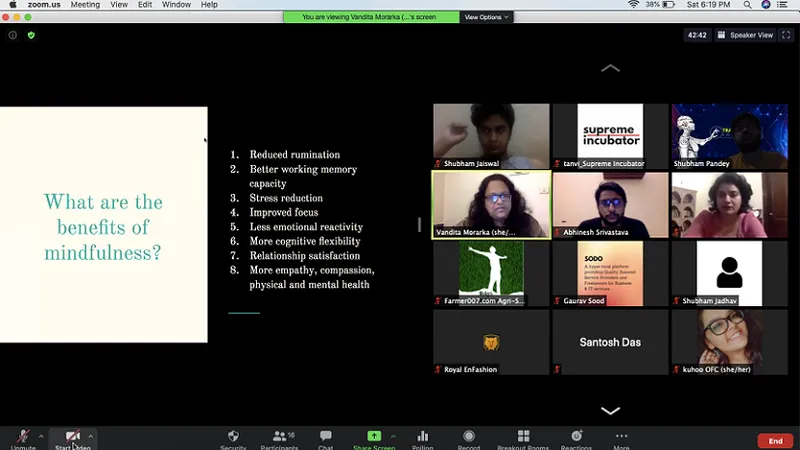The height and width of the screenshot is (450, 800).
Task: Click the green 'You are viewing' banner
Action: point(371,17)
